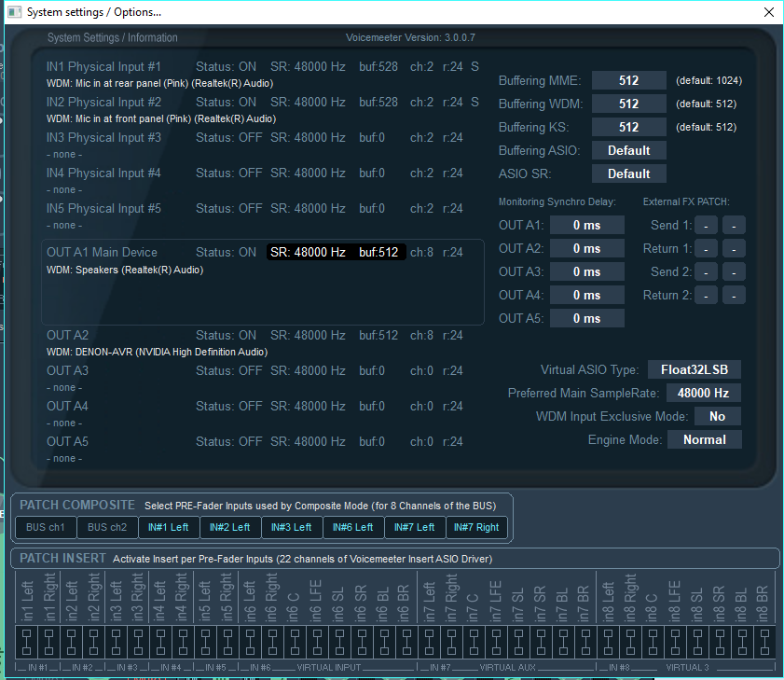Click second Send 1 patch button
784x680 pixels.
click(734, 225)
